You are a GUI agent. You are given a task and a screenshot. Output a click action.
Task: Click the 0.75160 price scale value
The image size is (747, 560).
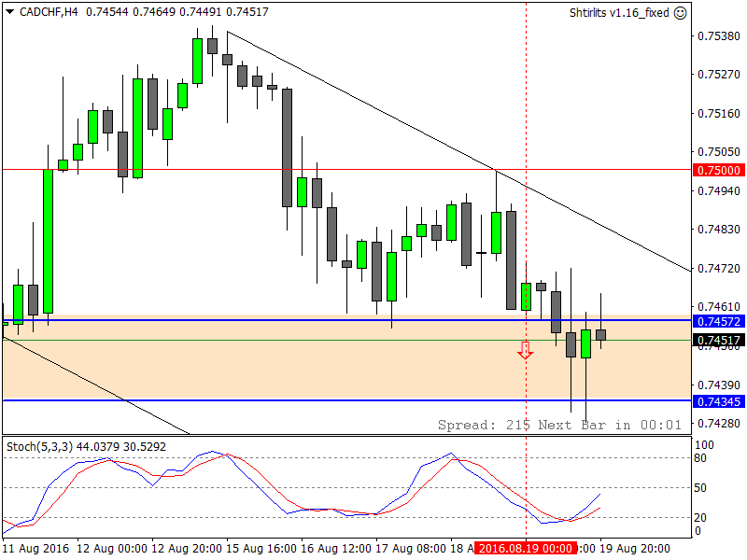pyautogui.click(x=718, y=113)
